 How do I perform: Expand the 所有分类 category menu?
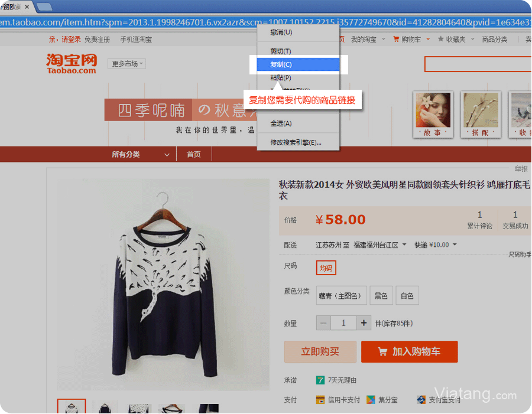142,154
